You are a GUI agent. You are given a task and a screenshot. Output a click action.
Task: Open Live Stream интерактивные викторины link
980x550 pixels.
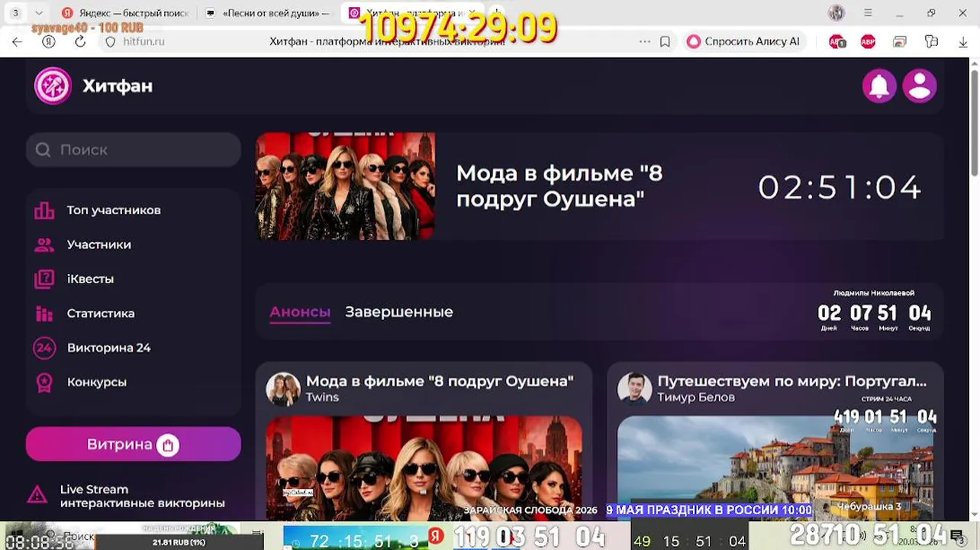pos(142,496)
